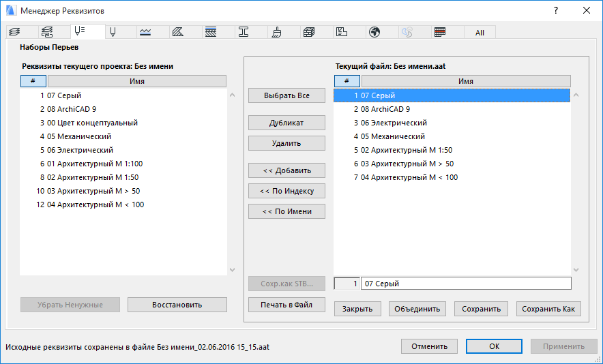The width and height of the screenshot is (603, 364).
Task: Select '06 Электрический' in file list
Action: click(x=452, y=123)
